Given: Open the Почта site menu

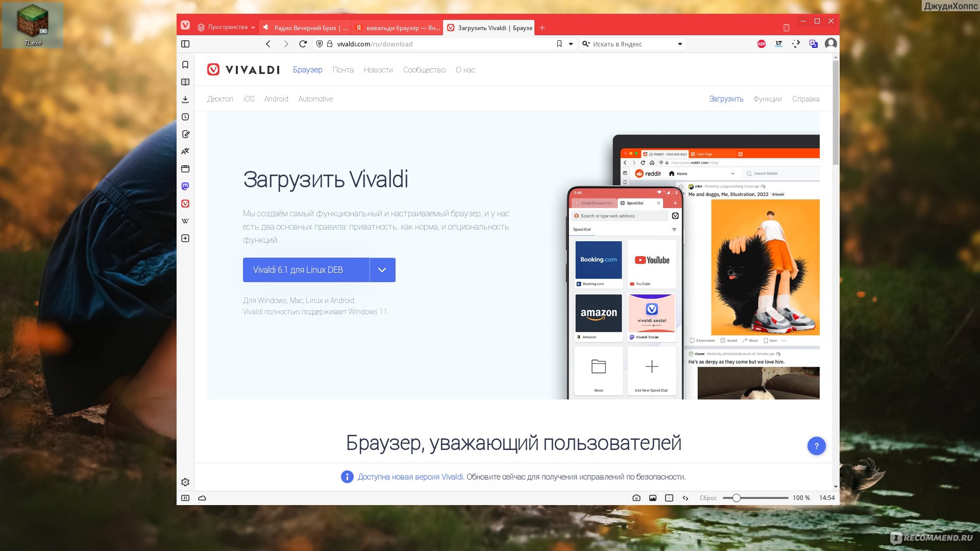Looking at the screenshot, I should [x=343, y=70].
